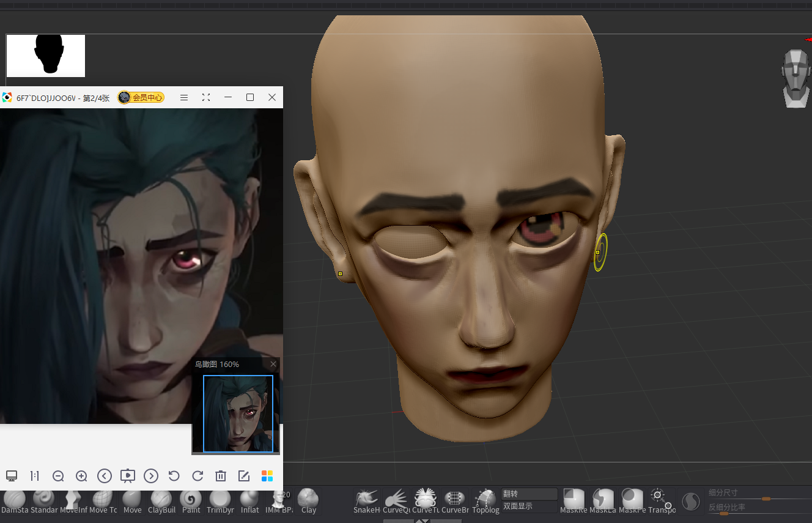Select the CurveQuadFill brush
The height and width of the screenshot is (523, 812).
pos(396,502)
